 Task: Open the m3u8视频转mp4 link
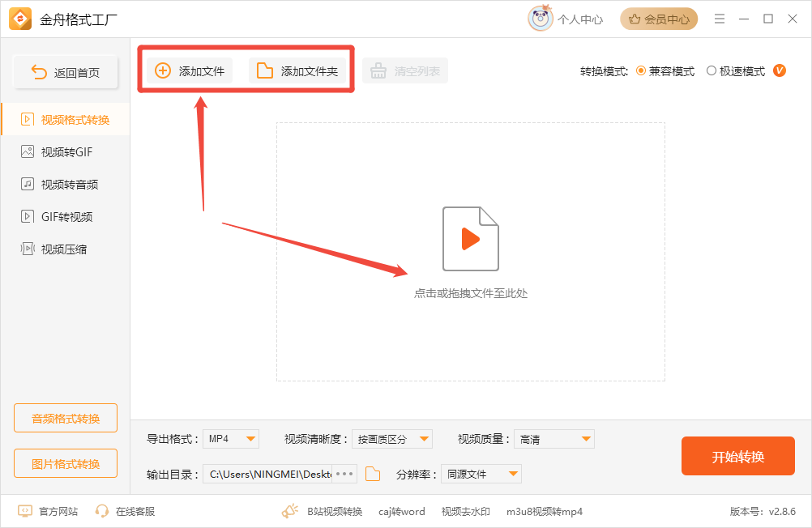(x=545, y=512)
